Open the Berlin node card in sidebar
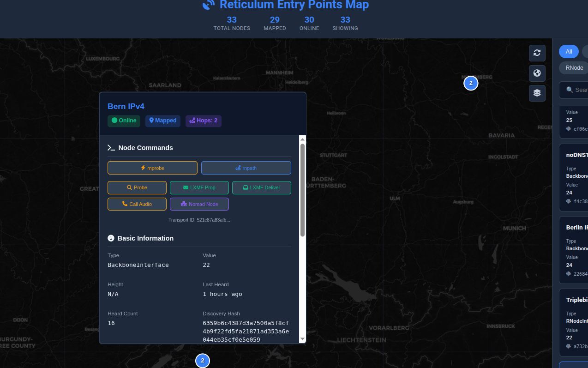The width and height of the screenshot is (588, 368). click(x=573, y=249)
